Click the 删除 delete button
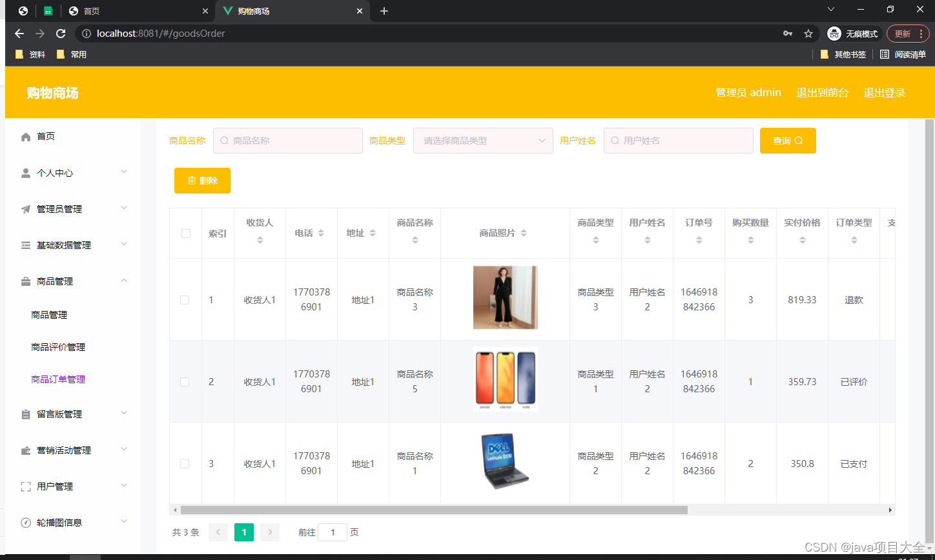This screenshot has height=560, width=935. (x=202, y=181)
